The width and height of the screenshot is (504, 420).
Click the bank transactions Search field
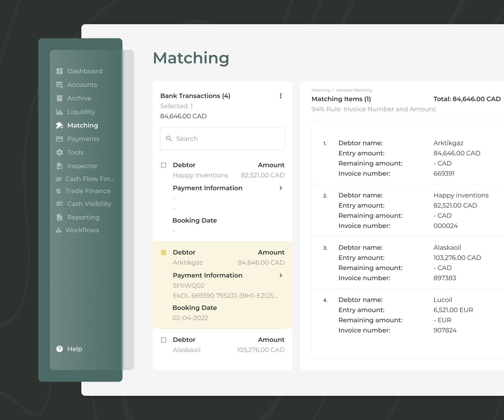pos(222,139)
